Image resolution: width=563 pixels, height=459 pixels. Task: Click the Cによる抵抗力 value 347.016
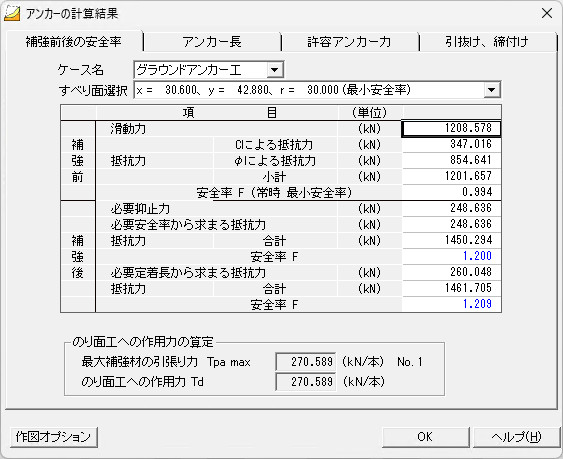451,144
